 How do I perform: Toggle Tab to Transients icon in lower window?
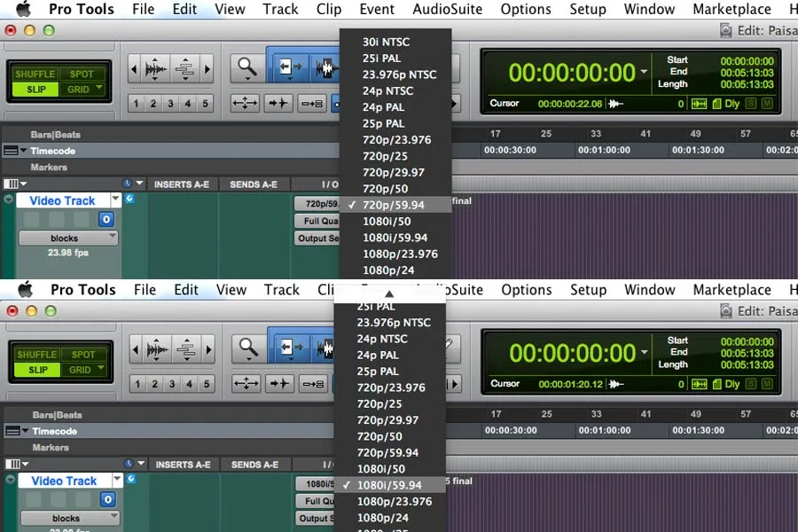point(279,383)
